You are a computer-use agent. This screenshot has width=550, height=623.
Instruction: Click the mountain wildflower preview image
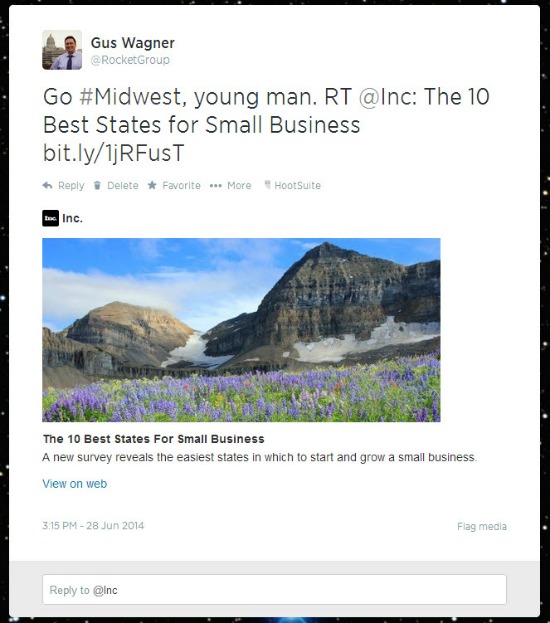point(241,330)
